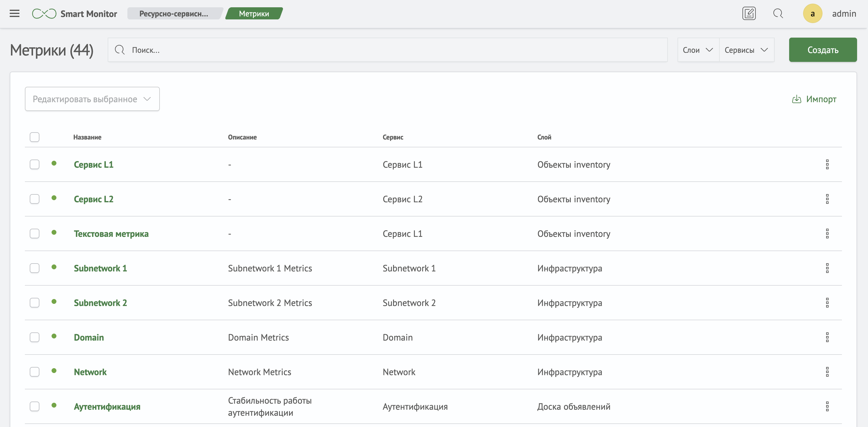Click the Smart Monitor infinity logo

click(44, 13)
